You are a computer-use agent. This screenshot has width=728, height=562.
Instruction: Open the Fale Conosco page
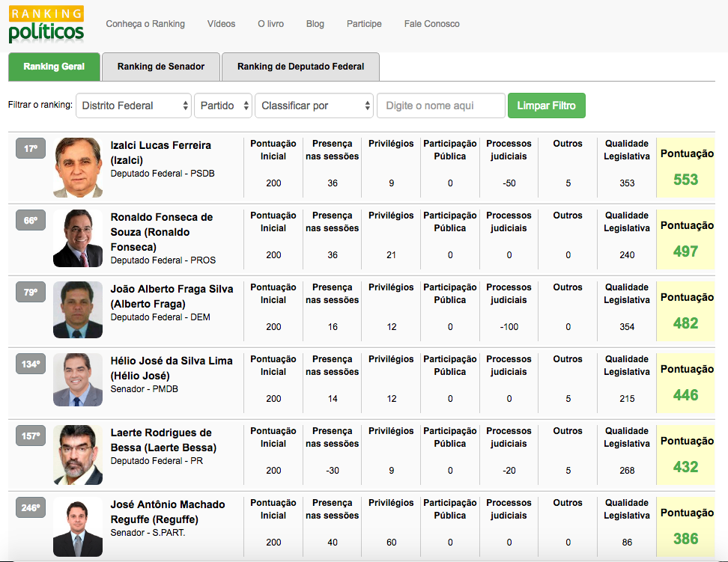[431, 24]
